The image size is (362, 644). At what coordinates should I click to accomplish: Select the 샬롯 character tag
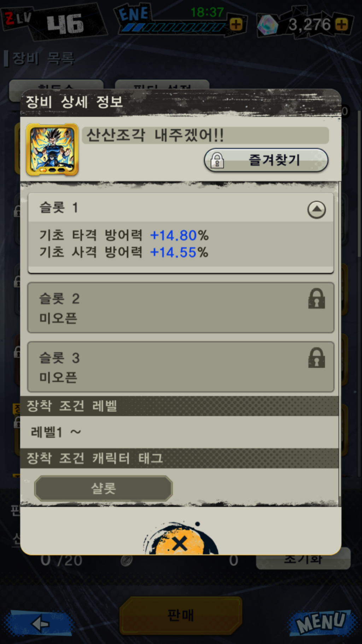click(x=103, y=488)
